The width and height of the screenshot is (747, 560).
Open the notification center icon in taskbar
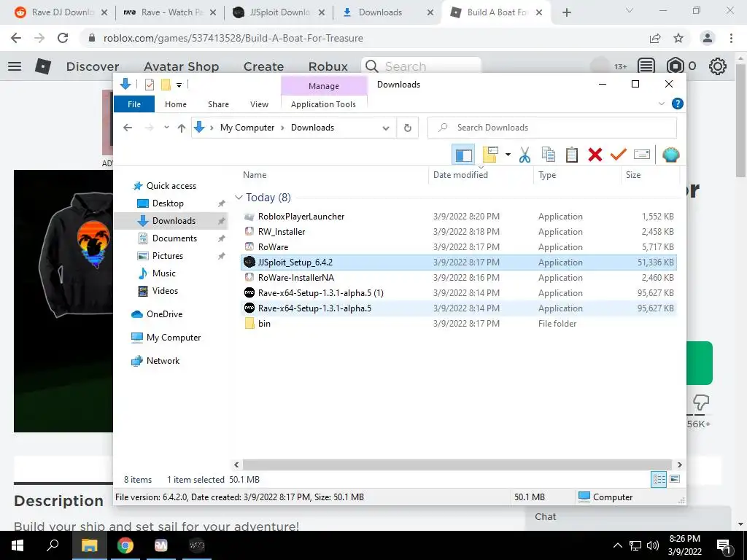tap(724, 545)
